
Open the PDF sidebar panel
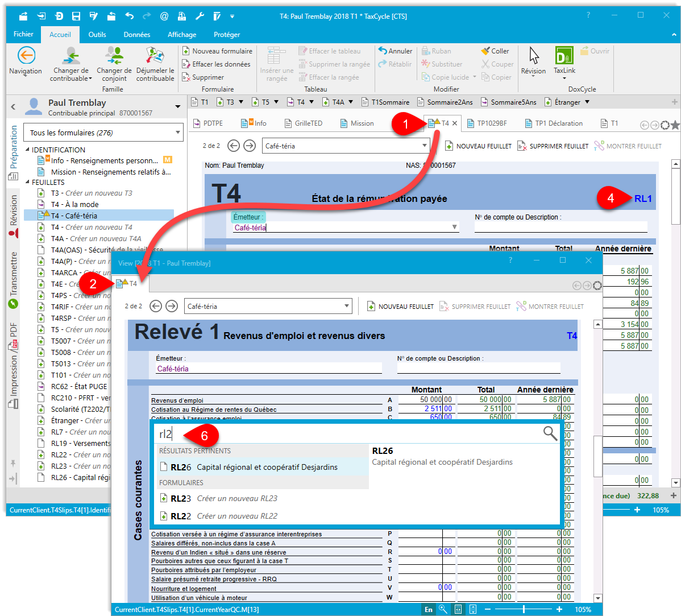pos(14,337)
